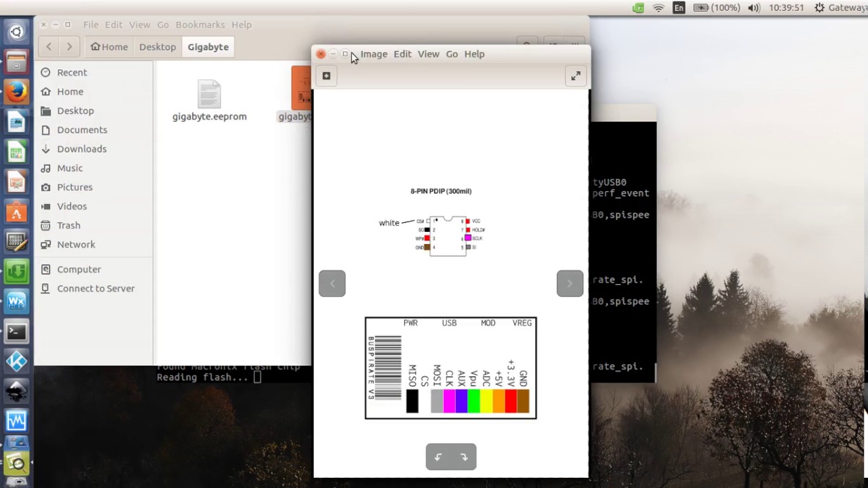Open LibreOffice Writer from the dock
Image resolution: width=868 pixels, height=488 pixels.
coord(16,122)
